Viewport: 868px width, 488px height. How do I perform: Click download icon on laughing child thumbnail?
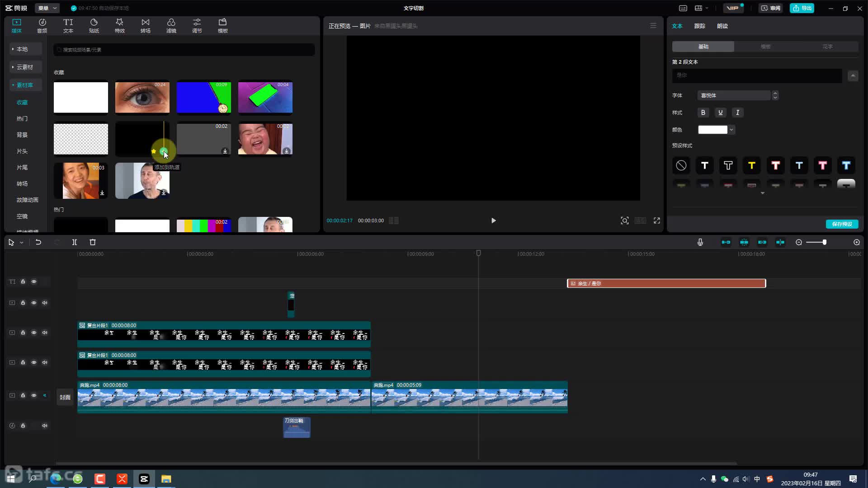(287, 151)
